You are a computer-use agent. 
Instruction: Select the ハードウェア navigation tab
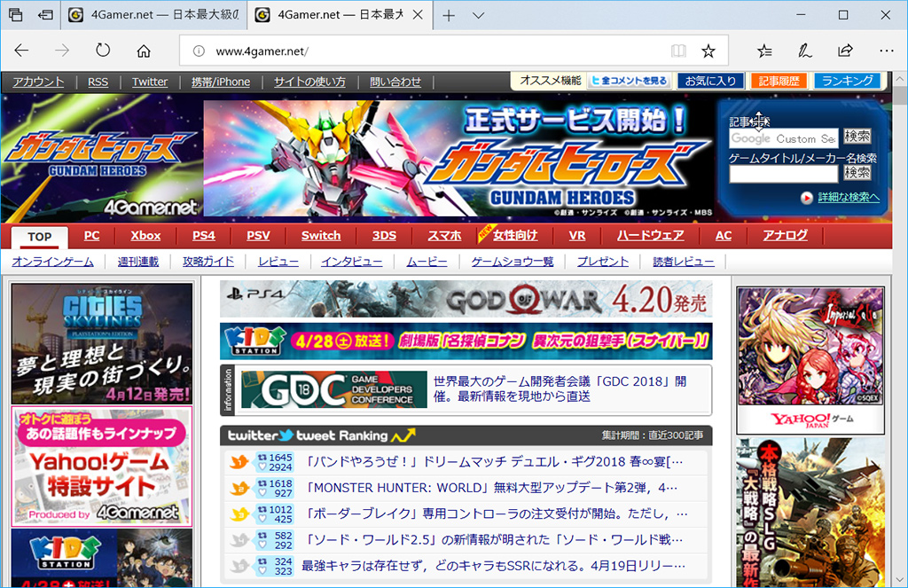[x=650, y=235]
